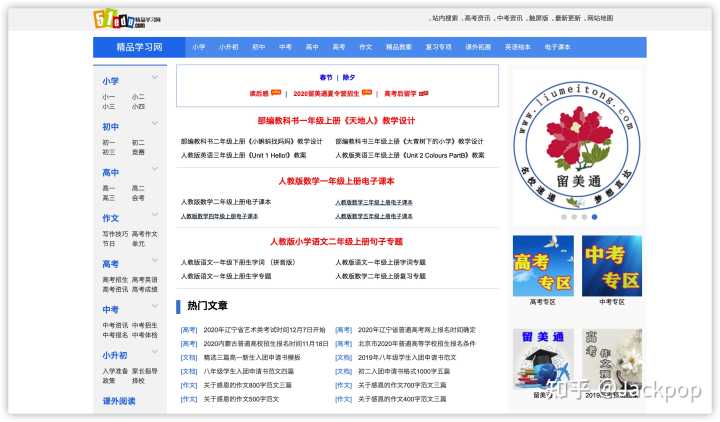The width and height of the screenshot is (720, 422).
Task: Collapse the 高中 sidebar section chevron
Action: tap(154, 171)
